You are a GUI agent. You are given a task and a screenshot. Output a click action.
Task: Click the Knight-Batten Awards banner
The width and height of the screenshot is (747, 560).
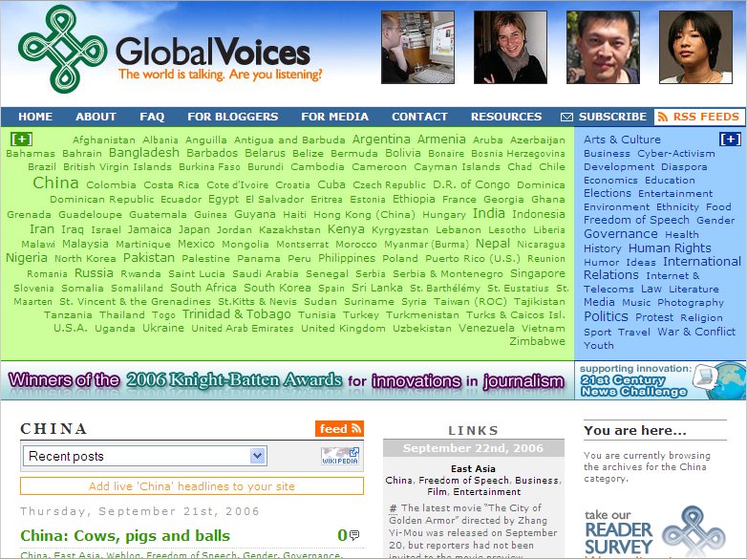click(287, 380)
